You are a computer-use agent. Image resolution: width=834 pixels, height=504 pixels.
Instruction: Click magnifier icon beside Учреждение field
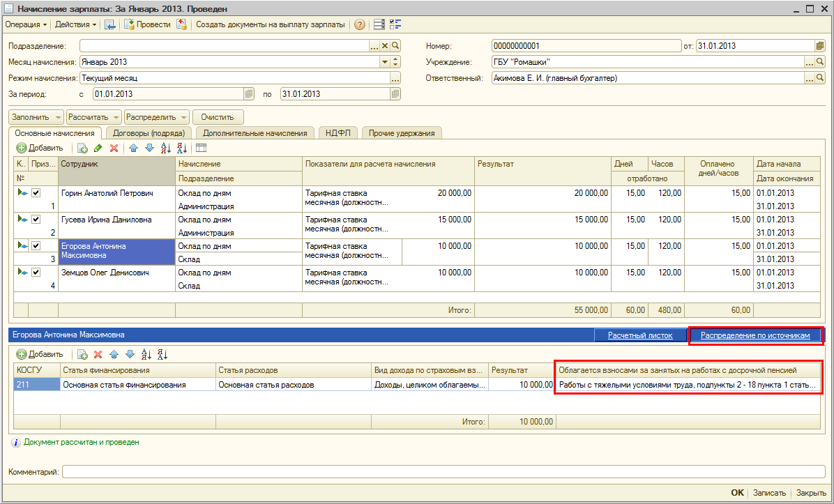click(x=820, y=62)
